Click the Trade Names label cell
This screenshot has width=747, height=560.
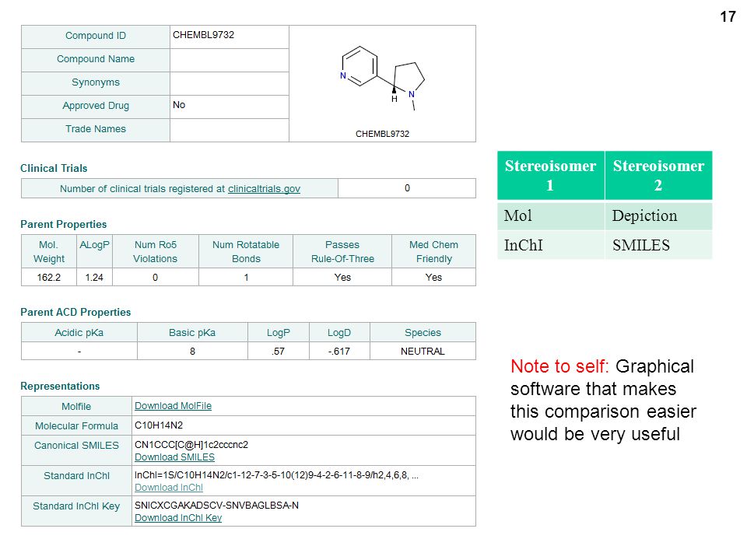[x=95, y=130]
